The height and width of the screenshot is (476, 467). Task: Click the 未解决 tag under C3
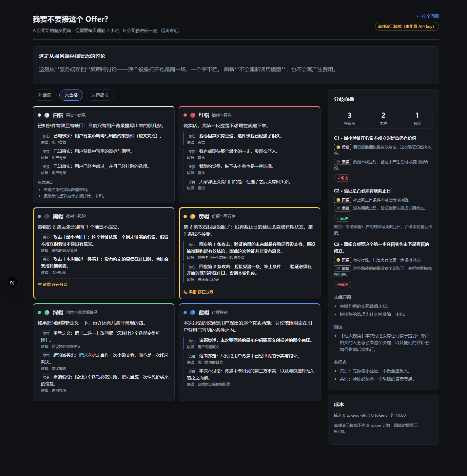pyautogui.click(x=342, y=285)
